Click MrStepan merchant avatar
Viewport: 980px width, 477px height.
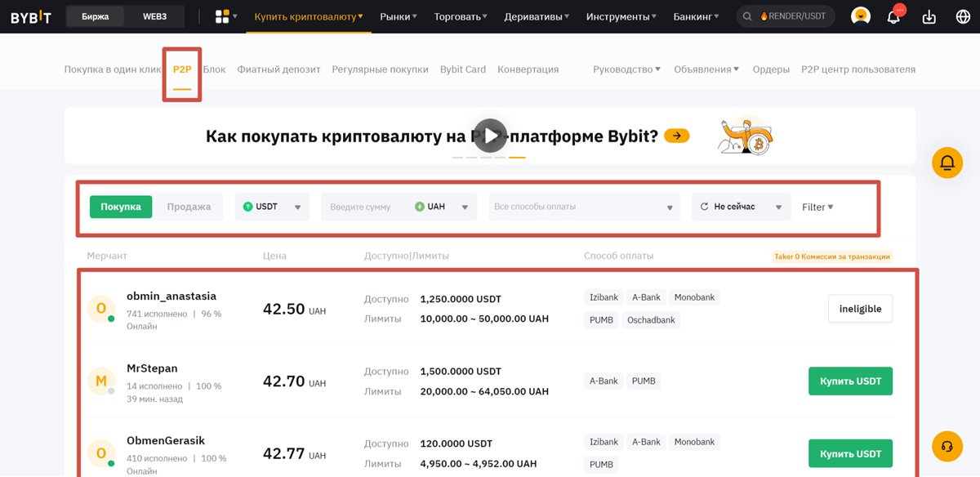(101, 381)
